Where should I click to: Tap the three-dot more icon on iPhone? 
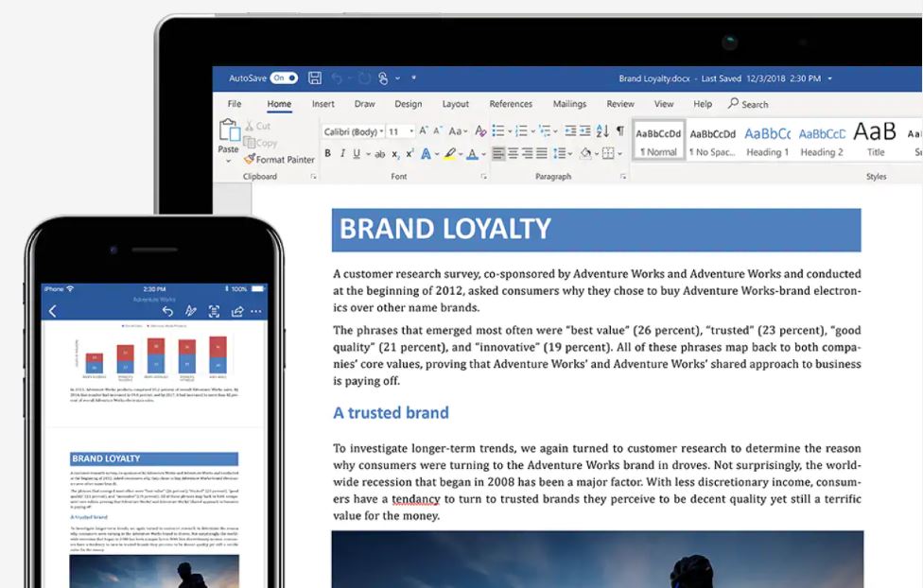click(256, 311)
